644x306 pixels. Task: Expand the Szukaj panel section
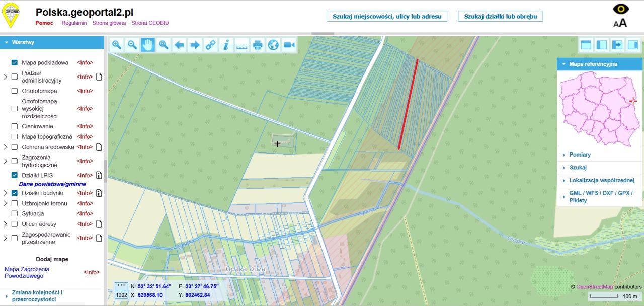[x=599, y=168]
